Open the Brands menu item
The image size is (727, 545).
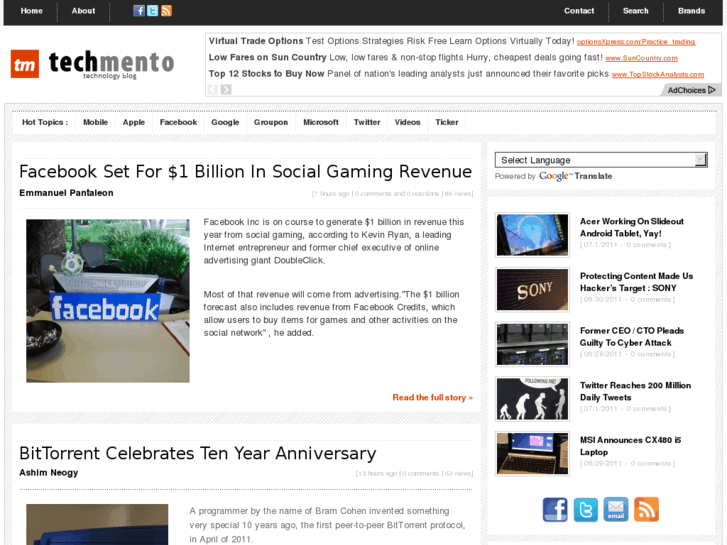tap(691, 11)
